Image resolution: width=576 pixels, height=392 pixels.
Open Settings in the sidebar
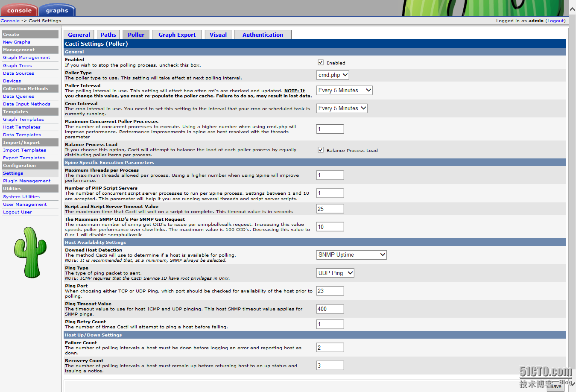[x=13, y=173]
